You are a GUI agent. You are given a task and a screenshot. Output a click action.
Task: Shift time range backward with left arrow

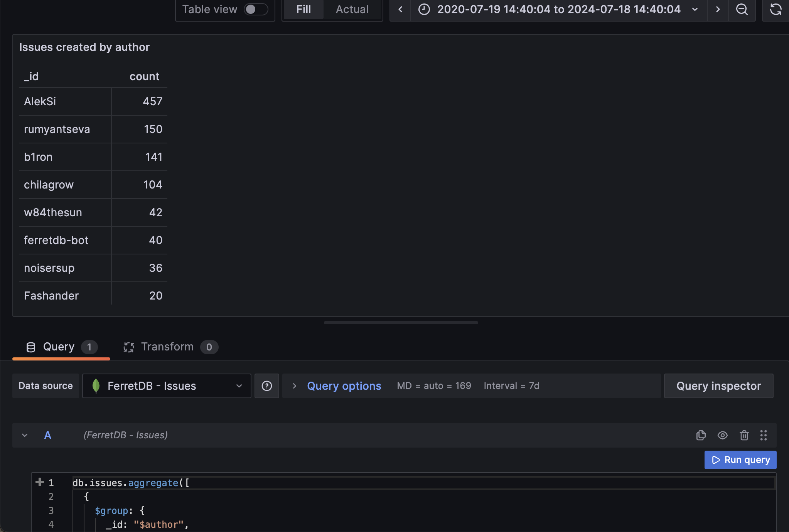(400, 9)
